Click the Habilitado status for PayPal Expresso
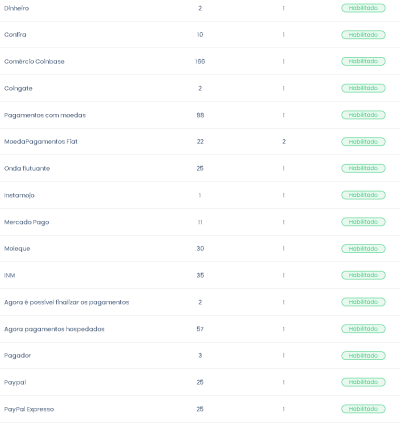The height and width of the screenshot is (424, 400). pos(363,409)
